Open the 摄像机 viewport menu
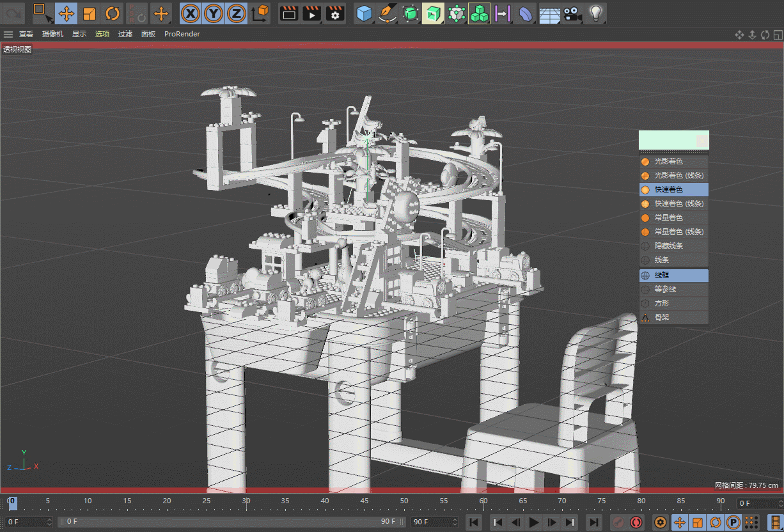 tap(53, 35)
